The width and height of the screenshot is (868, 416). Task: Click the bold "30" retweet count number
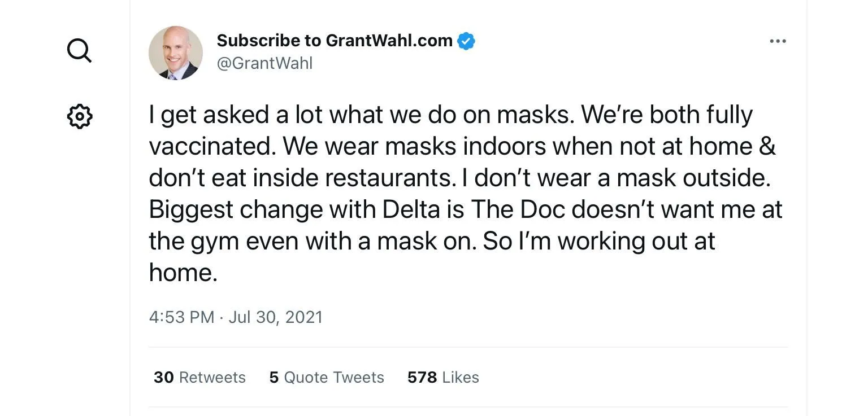163,377
